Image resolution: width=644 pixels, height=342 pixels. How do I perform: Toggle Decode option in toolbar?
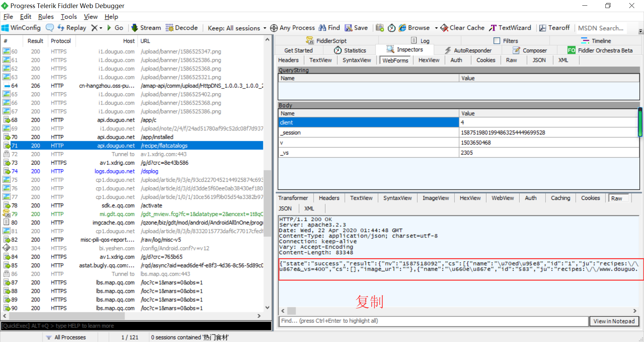click(181, 28)
